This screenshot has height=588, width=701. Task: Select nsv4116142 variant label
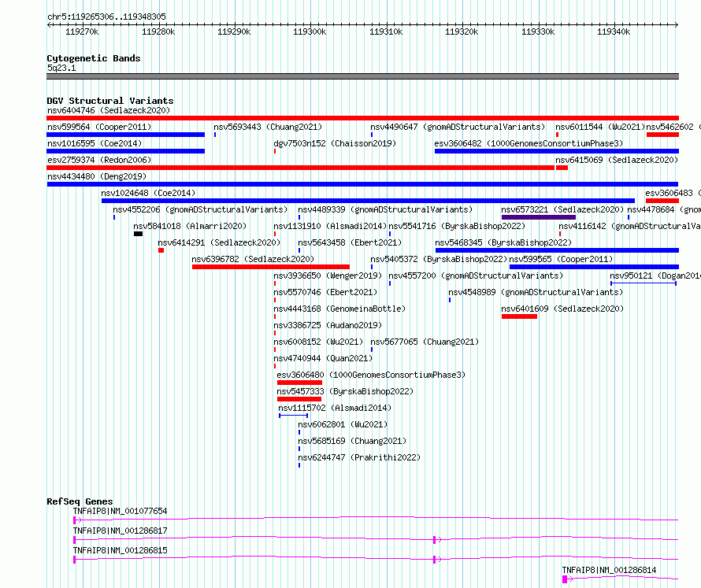point(630,226)
